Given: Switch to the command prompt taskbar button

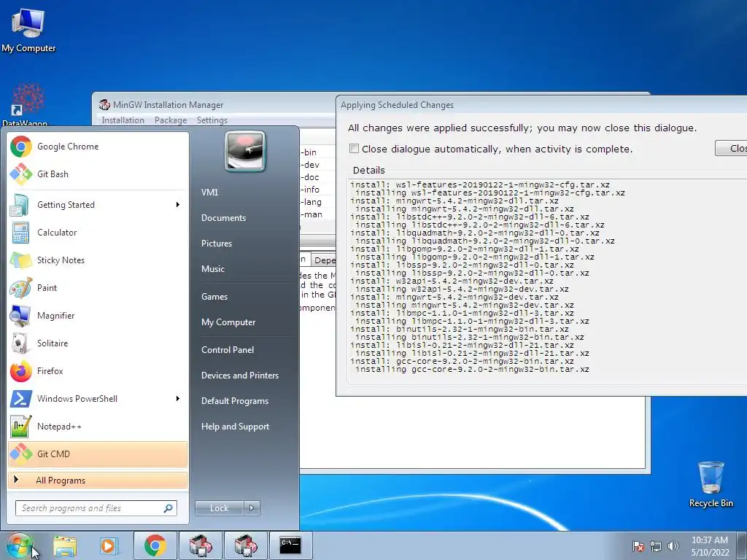Looking at the screenshot, I should point(290,545).
